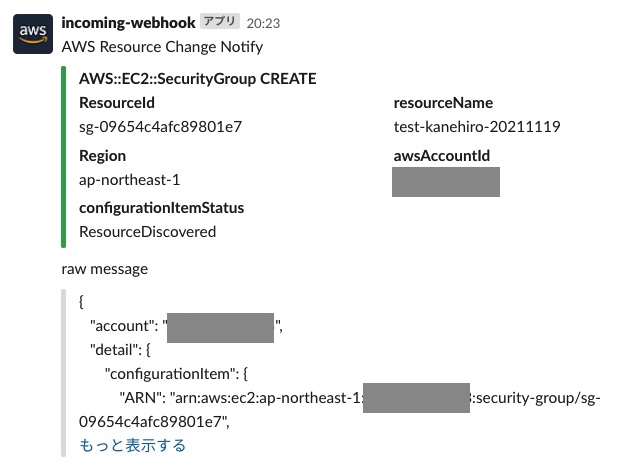Click the configurationItemStatus field heading
The image size is (618, 463).
click(162, 208)
